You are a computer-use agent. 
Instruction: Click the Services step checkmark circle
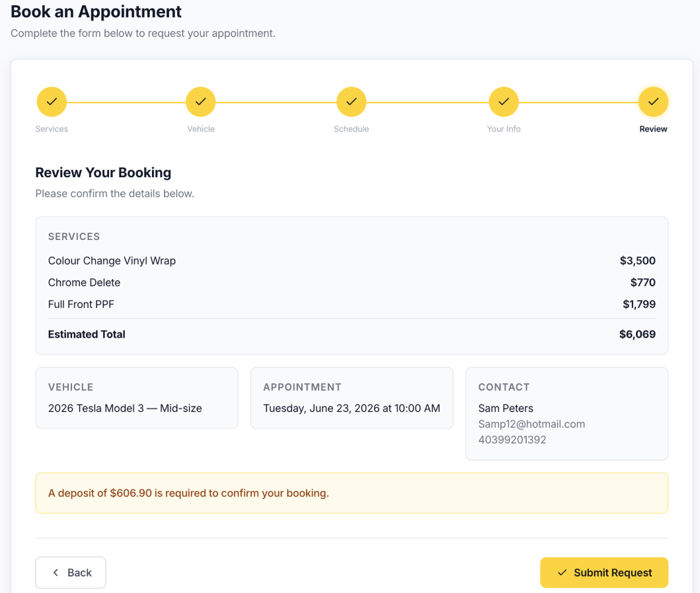tap(52, 102)
